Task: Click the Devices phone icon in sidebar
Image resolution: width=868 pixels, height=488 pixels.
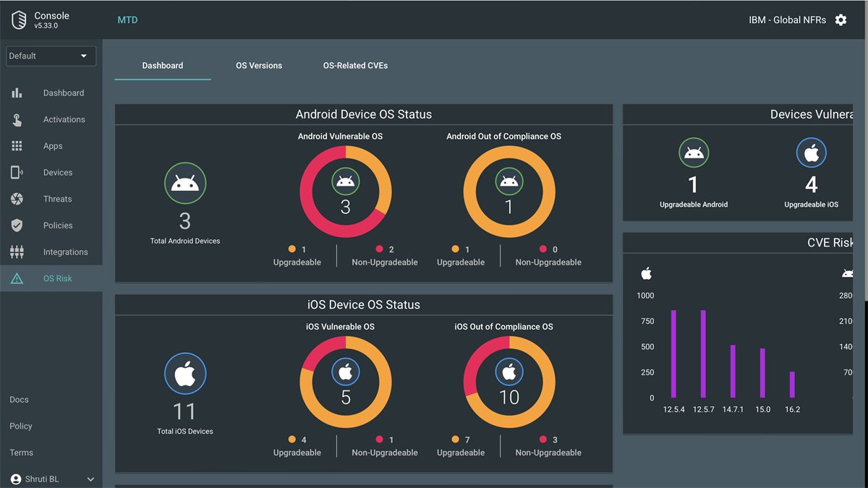Action: click(x=17, y=172)
